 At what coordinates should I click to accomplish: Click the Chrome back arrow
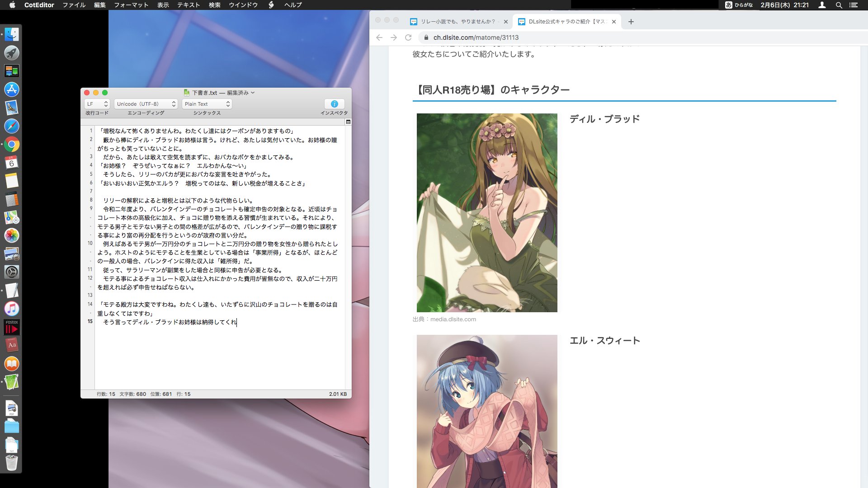[379, 38]
